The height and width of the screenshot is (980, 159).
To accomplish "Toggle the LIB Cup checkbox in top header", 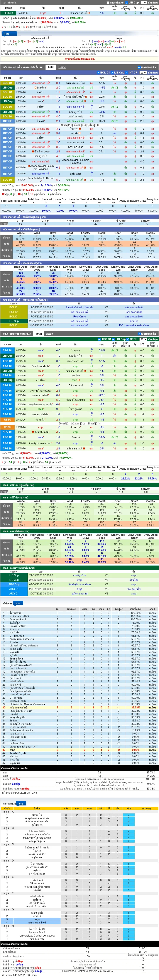I will coord(127,2).
